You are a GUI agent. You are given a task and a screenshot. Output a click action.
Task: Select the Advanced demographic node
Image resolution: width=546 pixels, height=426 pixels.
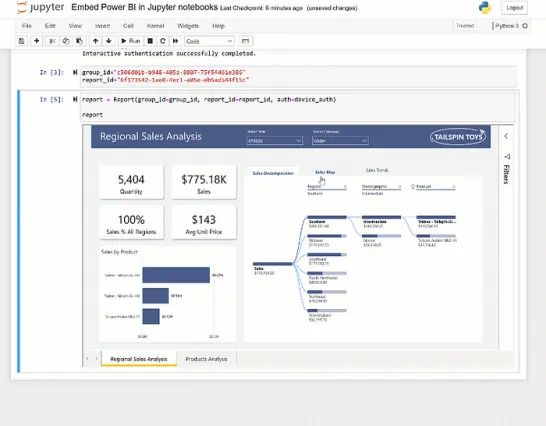click(x=381, y=240)
